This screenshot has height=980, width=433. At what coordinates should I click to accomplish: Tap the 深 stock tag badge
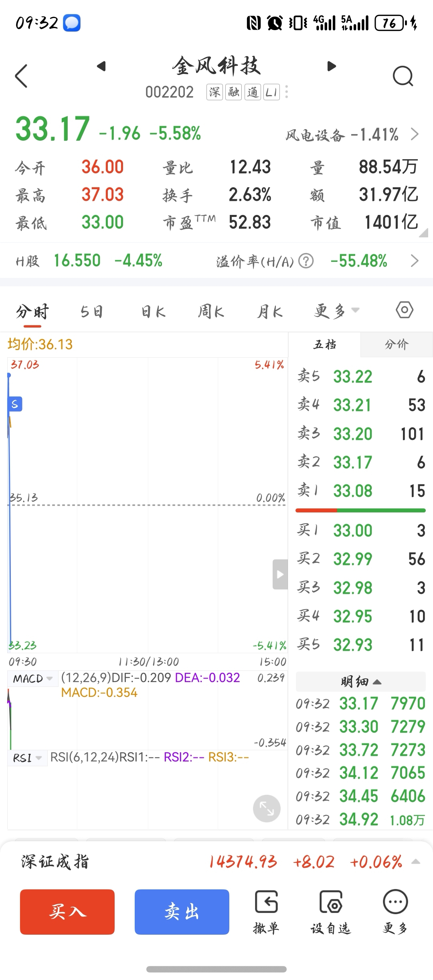(214, 92)
